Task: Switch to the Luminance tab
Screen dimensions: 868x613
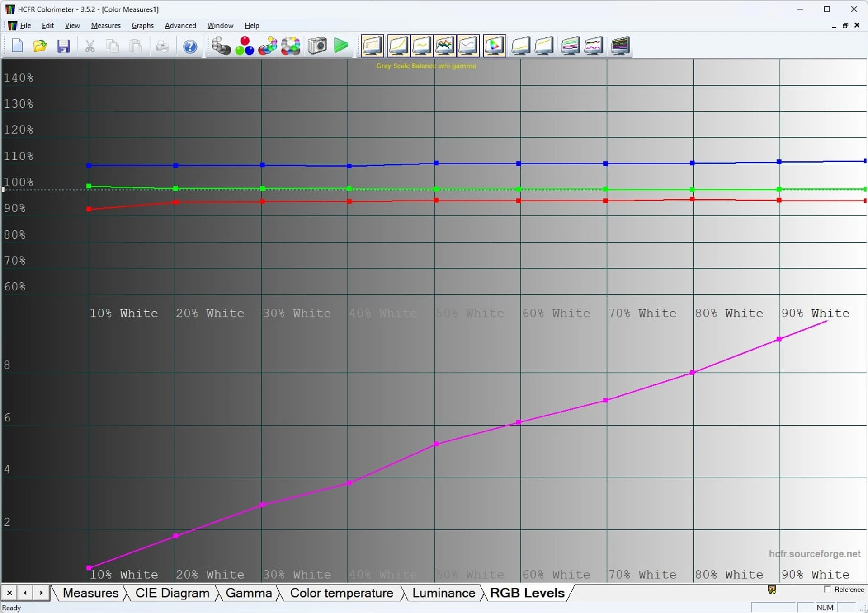Action: tap(443, 593)
